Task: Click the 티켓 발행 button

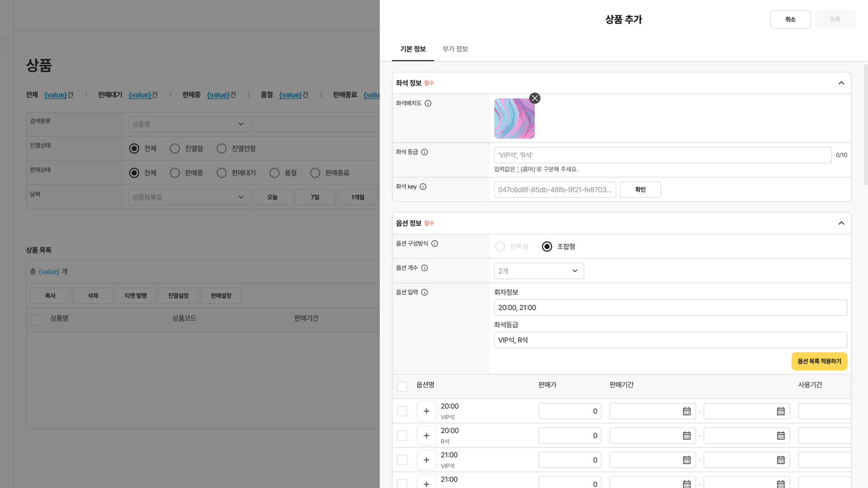Action: (x=136, y=296)
